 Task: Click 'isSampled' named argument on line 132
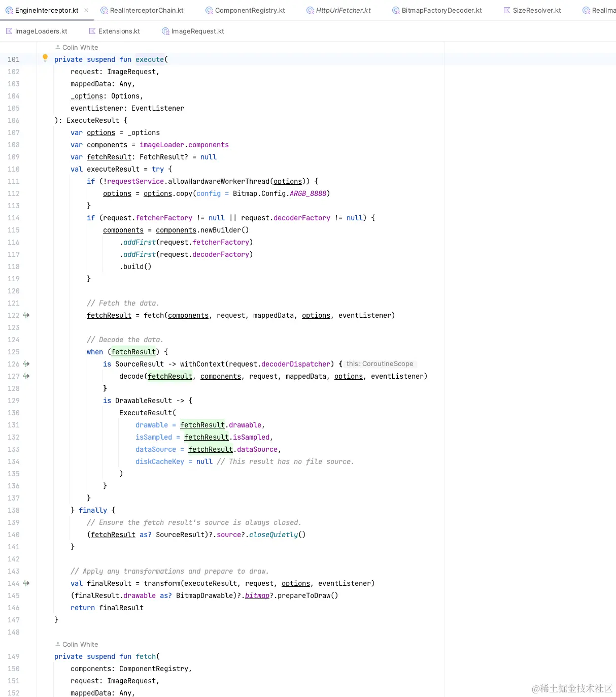coord(154,437)
